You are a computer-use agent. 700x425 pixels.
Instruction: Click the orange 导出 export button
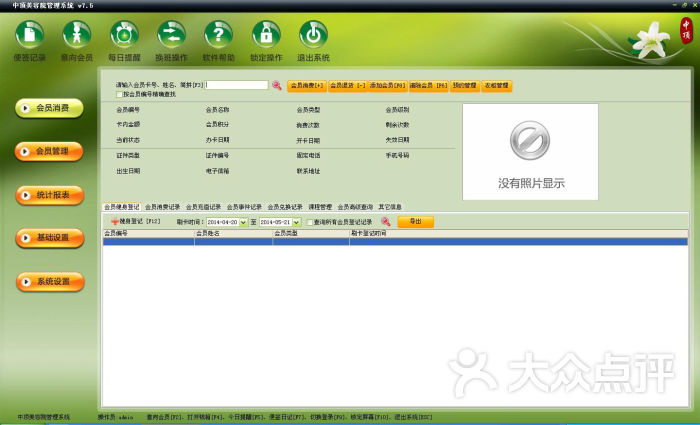[415, 222]
